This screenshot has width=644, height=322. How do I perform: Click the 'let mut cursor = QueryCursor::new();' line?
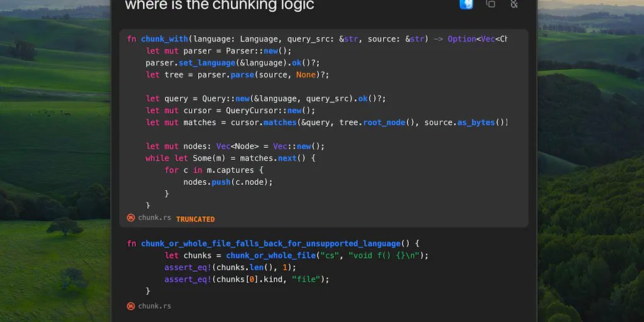230,111
